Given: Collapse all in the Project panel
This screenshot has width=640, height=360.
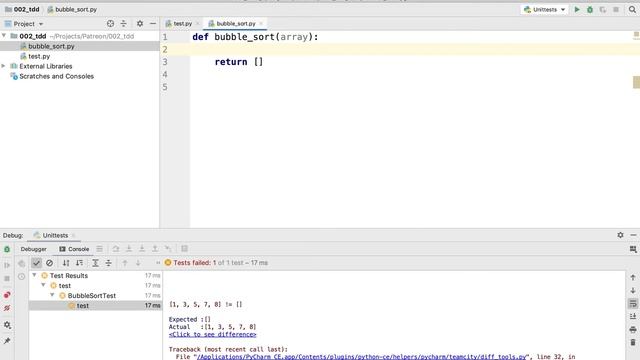Looking at the screenshot, I should tap(123, 24).
